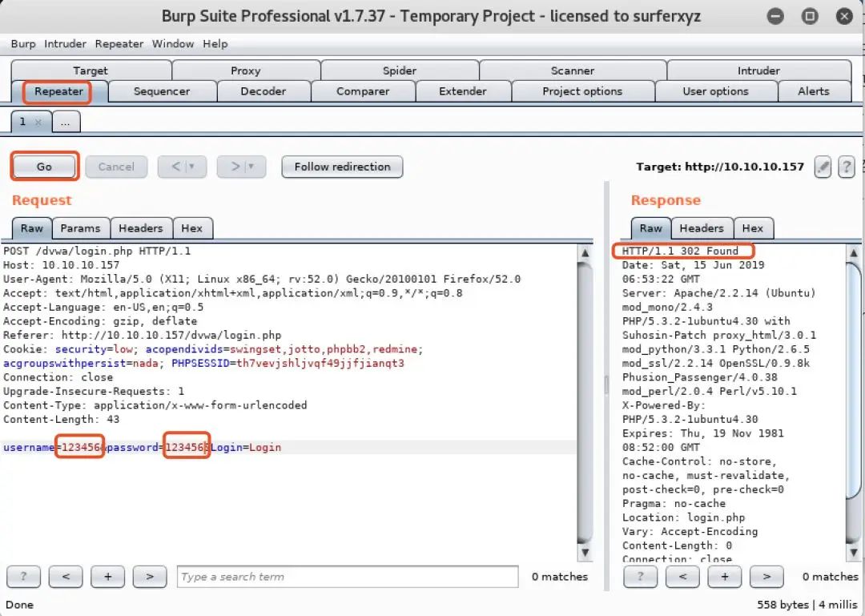This screenshot has height=616, width=865.
Task: Open request search help question-mark button
Action: tap(23, 577)
